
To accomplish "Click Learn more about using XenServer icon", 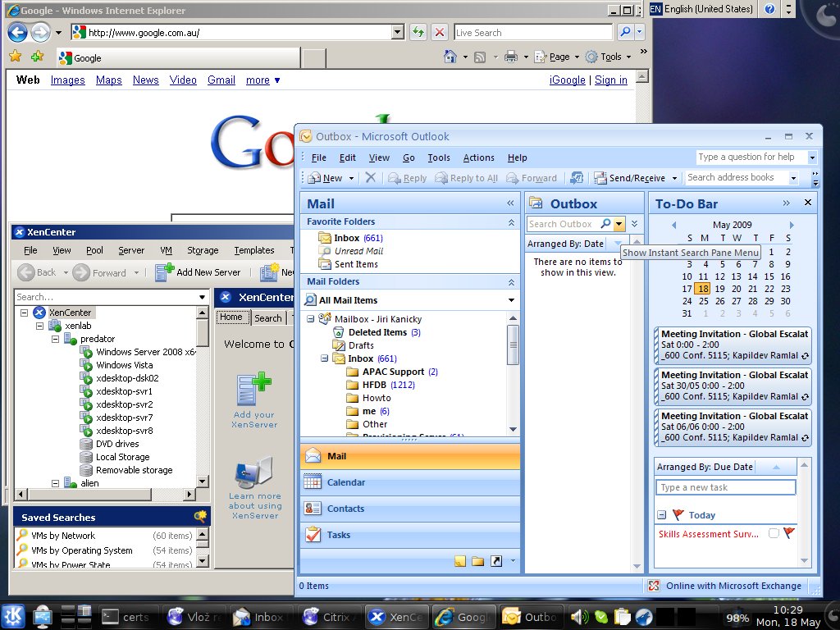I will point(254,472).
